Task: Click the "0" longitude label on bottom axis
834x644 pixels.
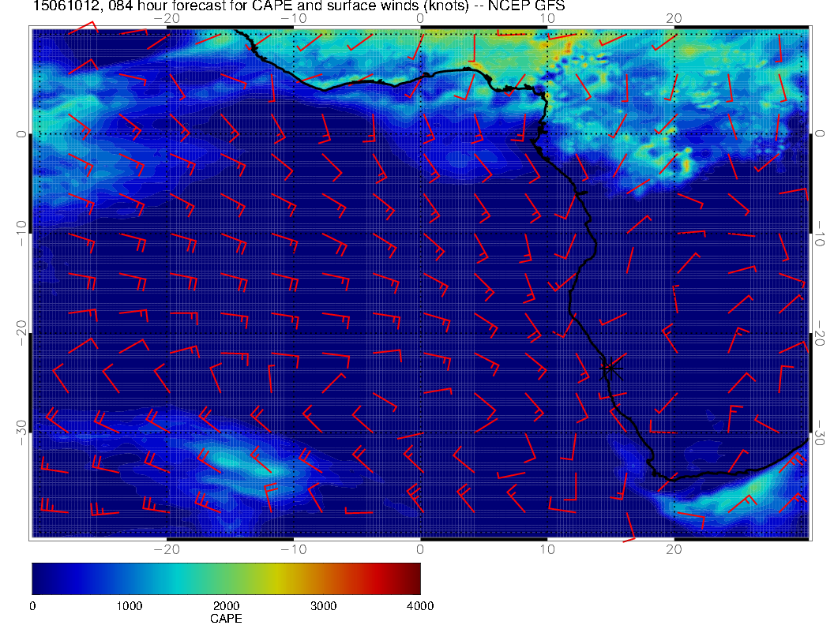Action: pos(420,548)
